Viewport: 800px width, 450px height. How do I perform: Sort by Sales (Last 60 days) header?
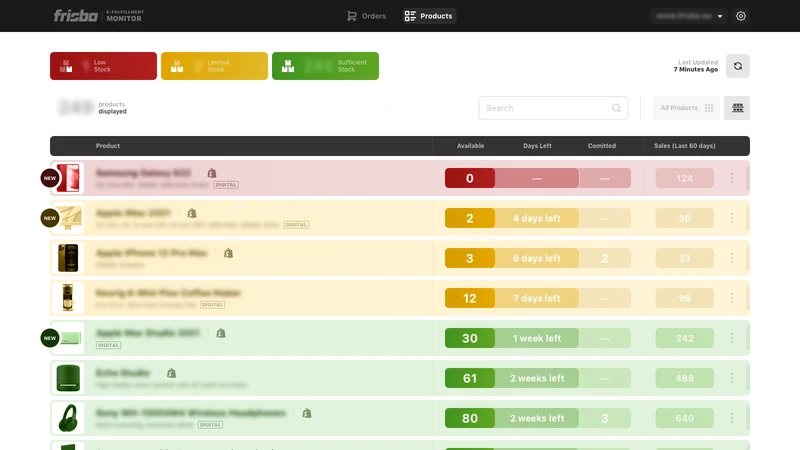[685, 146]
